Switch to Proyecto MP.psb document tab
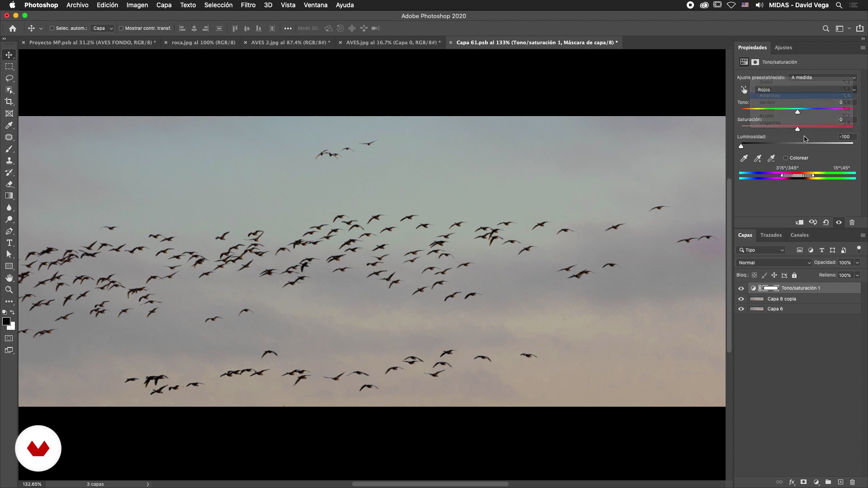This screenshot has width=868, height=488. [x=92, y=42]
